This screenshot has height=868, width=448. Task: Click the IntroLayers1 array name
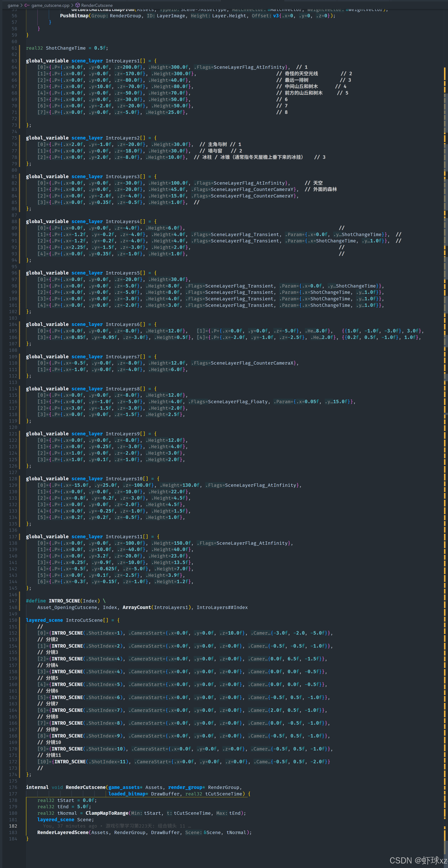[122, 61]
